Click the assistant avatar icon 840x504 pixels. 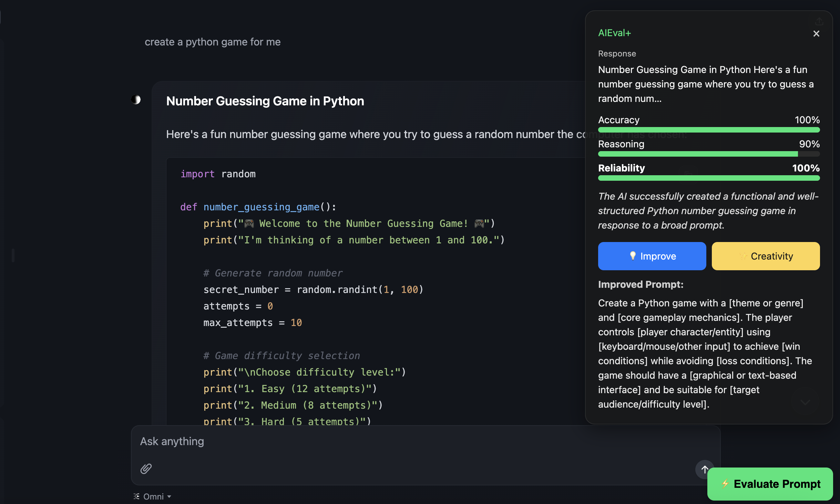tap(136, 100)
